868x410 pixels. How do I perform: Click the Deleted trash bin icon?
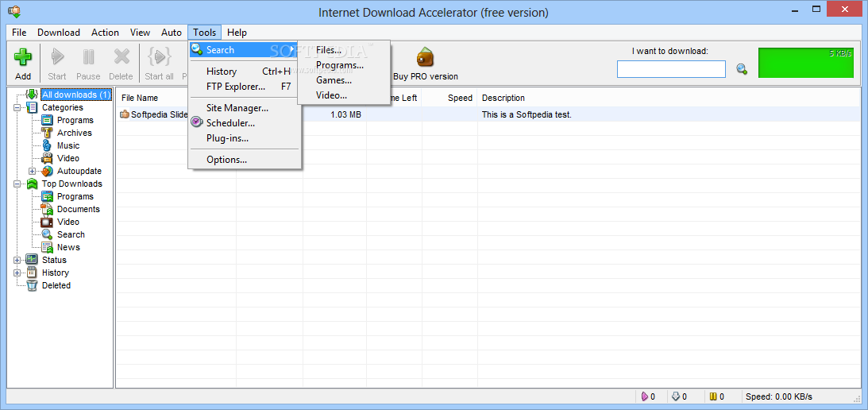(x=32, y=285)
